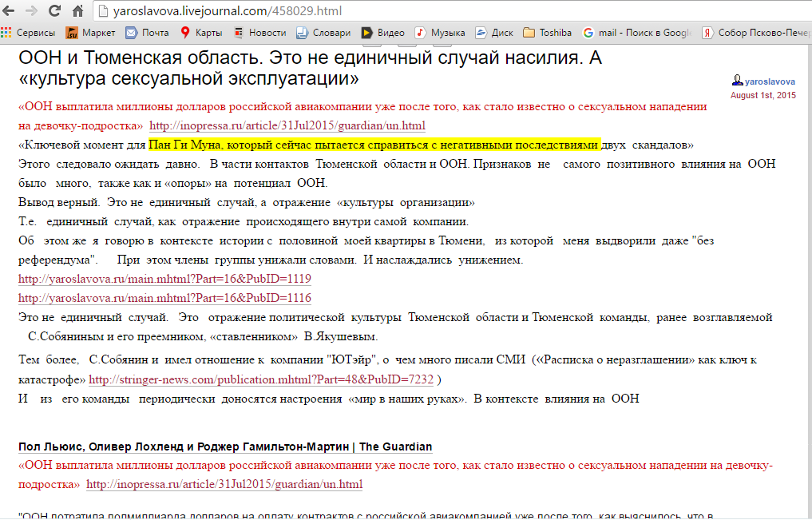Screen dimensions: 812x520
Task: Open the Словари dictionaries bookmark
Action: (x=323, y=33)
